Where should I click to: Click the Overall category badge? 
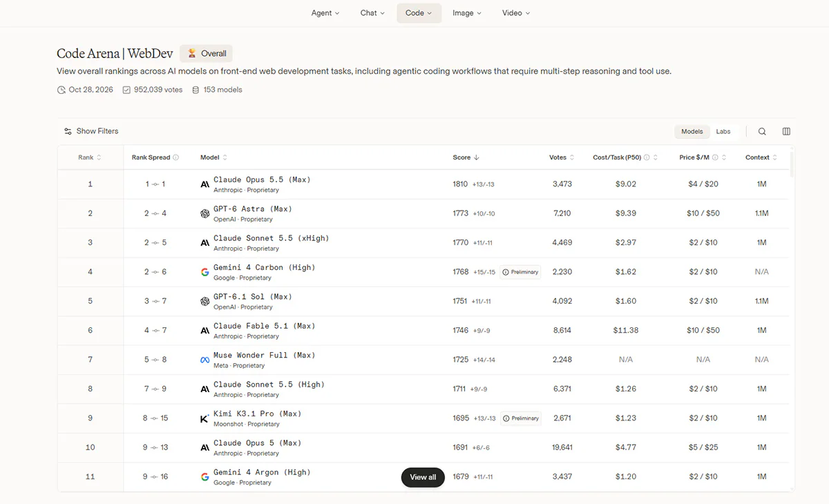(x=207, y=53)
